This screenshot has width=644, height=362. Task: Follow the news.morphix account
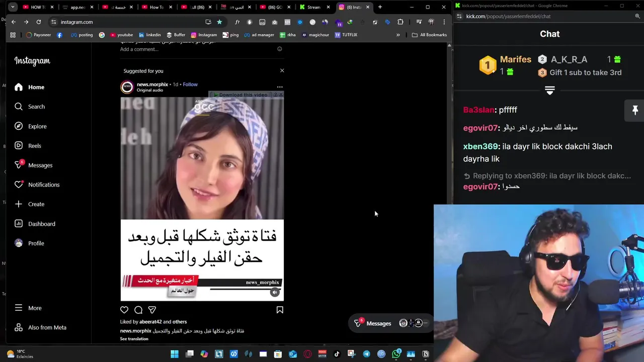190,84
